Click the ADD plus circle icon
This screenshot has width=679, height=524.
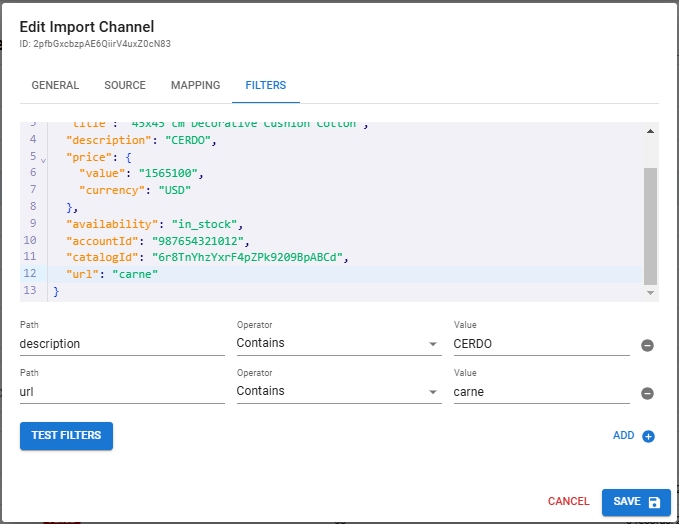648,436
